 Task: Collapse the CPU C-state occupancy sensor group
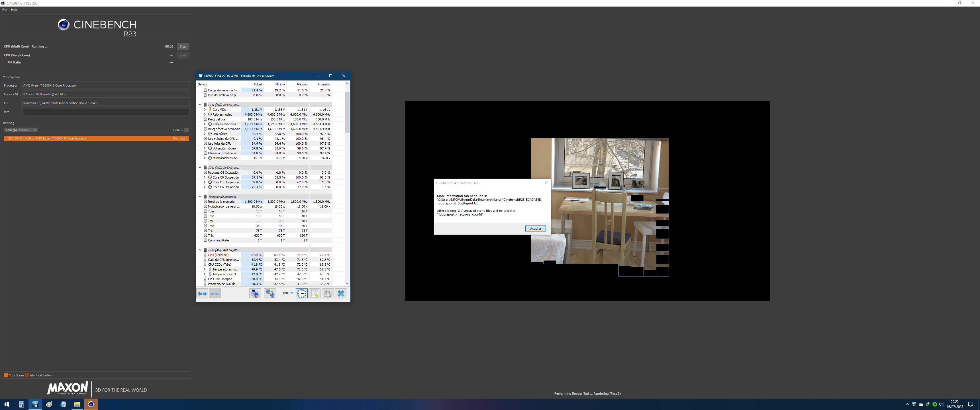[x=200, y=168]
